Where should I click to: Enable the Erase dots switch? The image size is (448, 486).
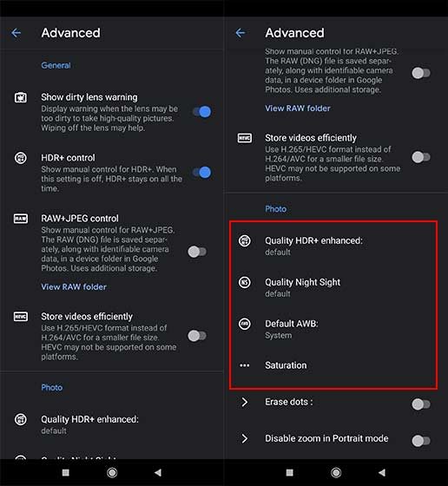tap(421, 404)
